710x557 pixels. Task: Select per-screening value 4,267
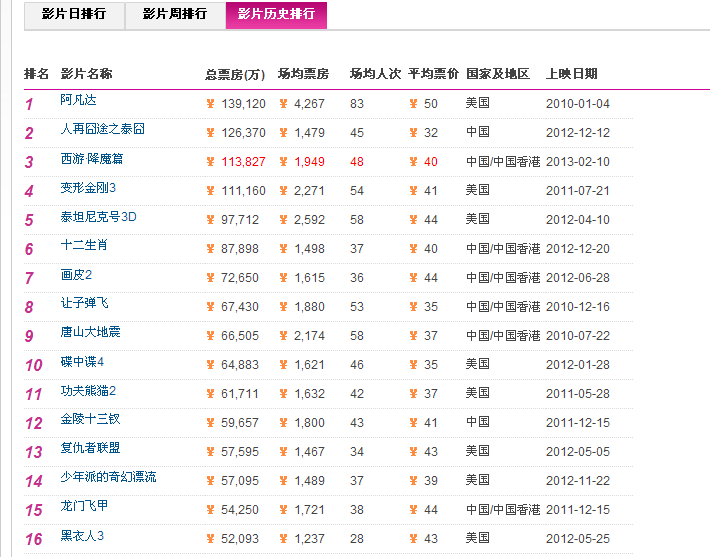tap(309, 104)
